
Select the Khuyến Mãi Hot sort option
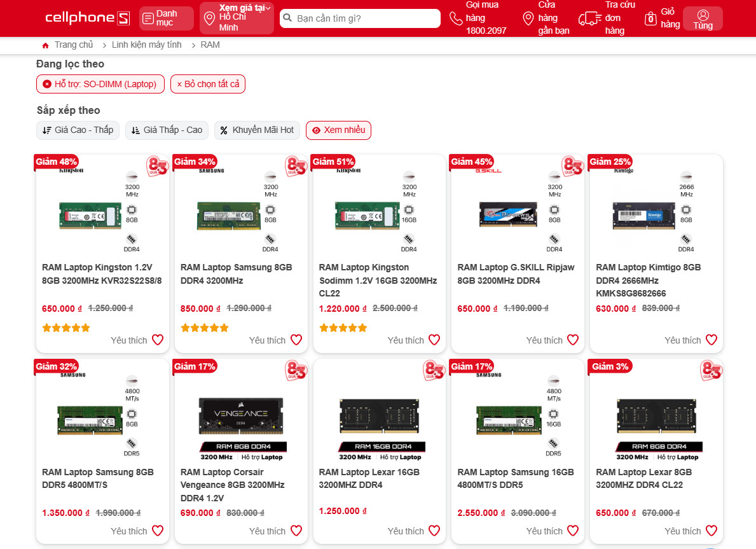coord(257,130)
